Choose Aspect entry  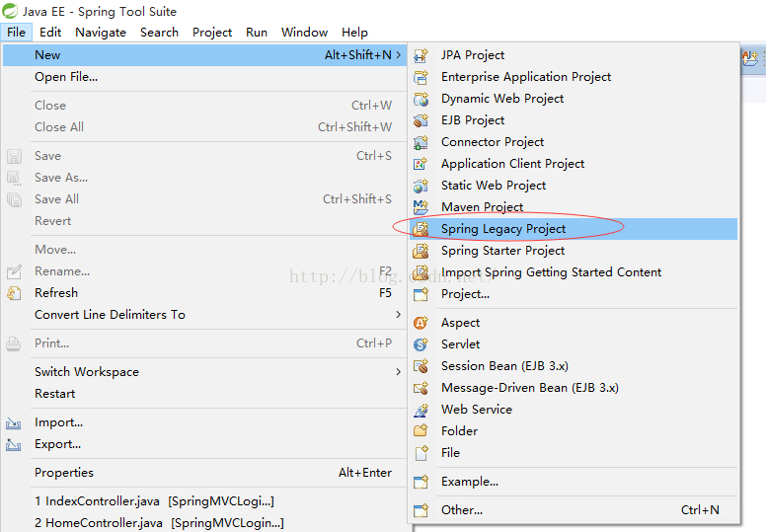[x=574, y=323]
